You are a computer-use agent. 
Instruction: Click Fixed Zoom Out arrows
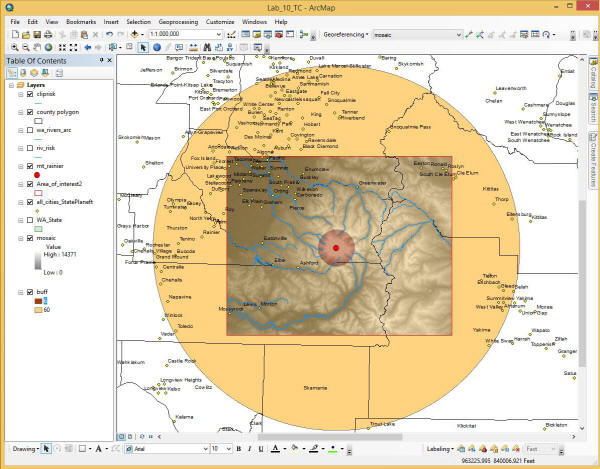coord(73,47)
